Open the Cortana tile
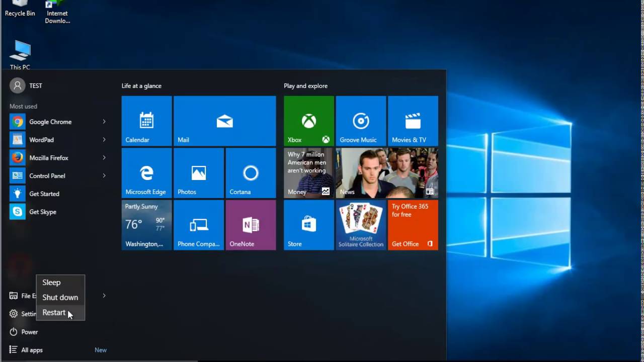644x362 pixels. [251, 173]
